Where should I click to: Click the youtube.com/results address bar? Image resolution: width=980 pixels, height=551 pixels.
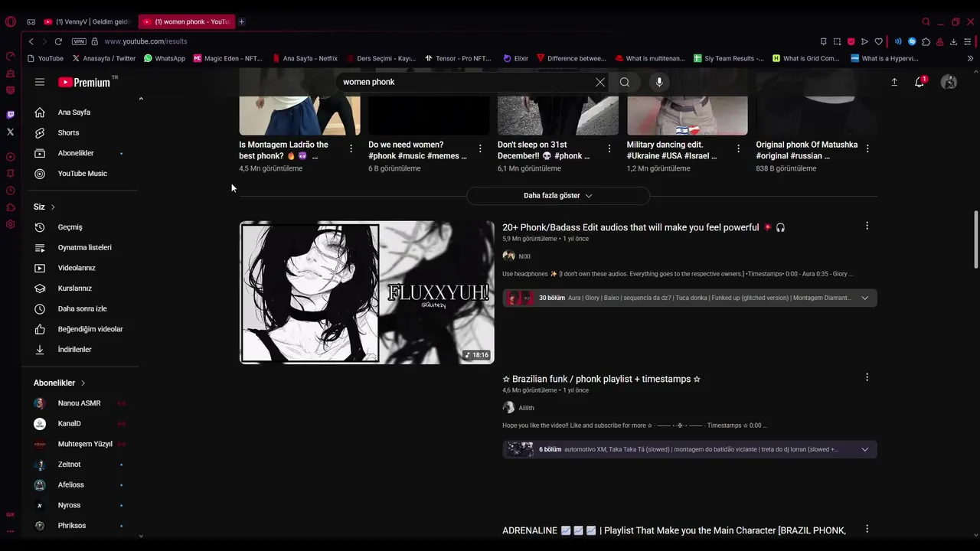click(x=145, y=41)
